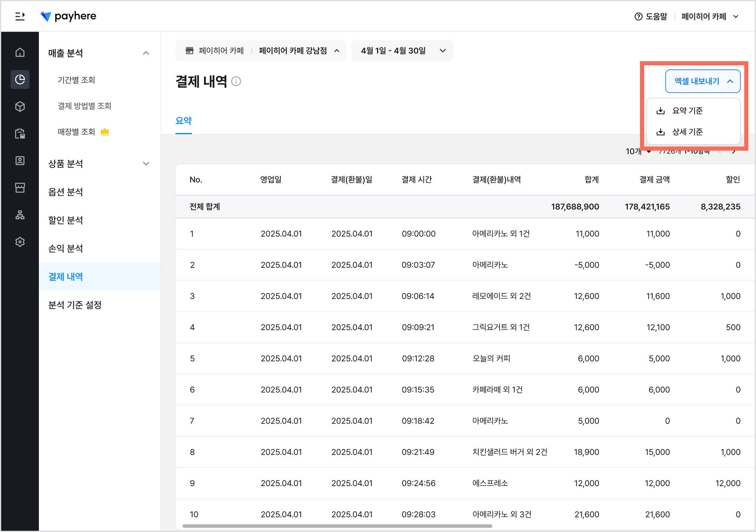Click the crown icon beside 매장별 조회
This screenshot has width=756, height=532.
pyautogui.click(x=105, y=132)
